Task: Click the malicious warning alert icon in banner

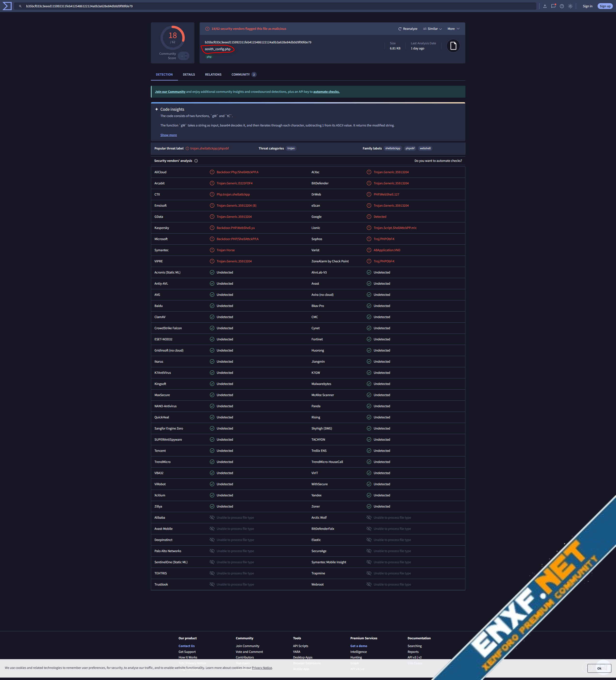Action: click(x=207, y=29)
